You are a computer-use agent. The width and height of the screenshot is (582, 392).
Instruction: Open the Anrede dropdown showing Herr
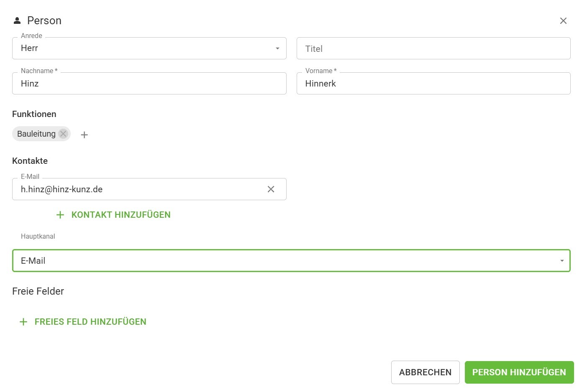(142, 48)
